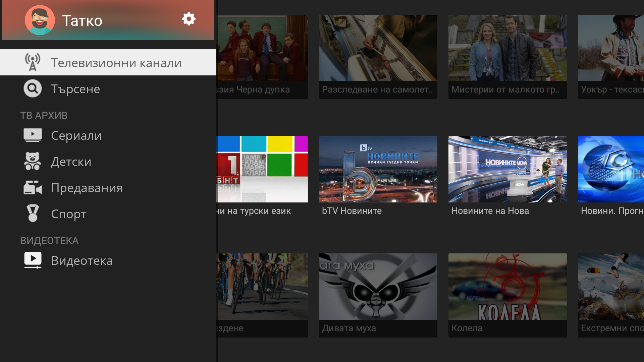
Task: Click the medal Спорт icon
Action: point(33,214)
